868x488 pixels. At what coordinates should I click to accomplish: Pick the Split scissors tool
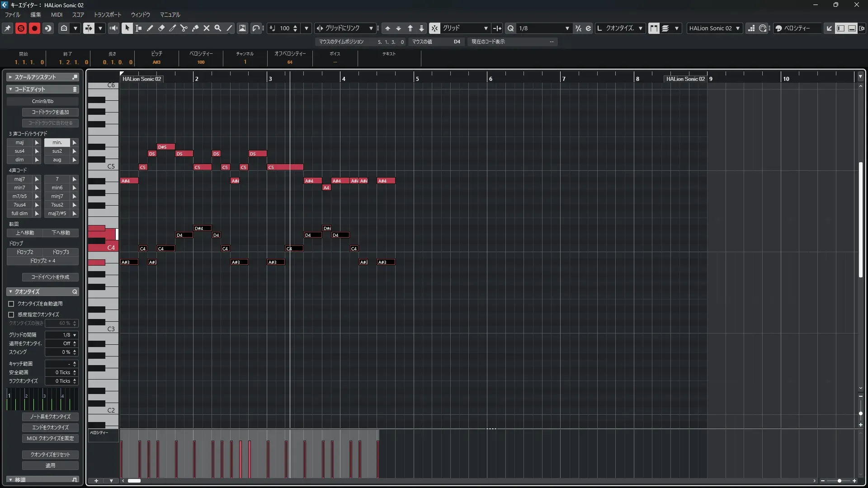[184, 28]
